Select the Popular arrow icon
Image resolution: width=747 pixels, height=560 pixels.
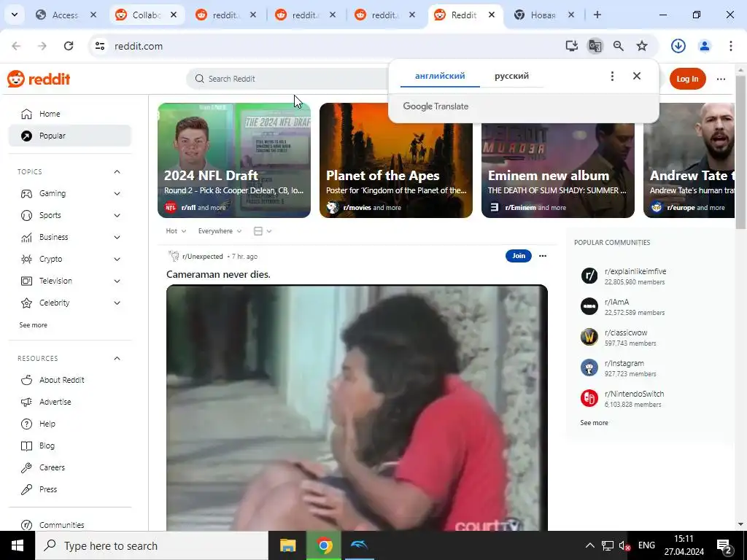(x=27, y=136)
